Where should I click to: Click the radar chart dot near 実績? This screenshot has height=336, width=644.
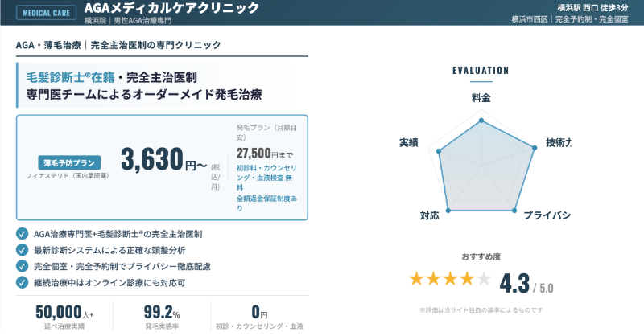pyautogui.click(x=439, y=150)
